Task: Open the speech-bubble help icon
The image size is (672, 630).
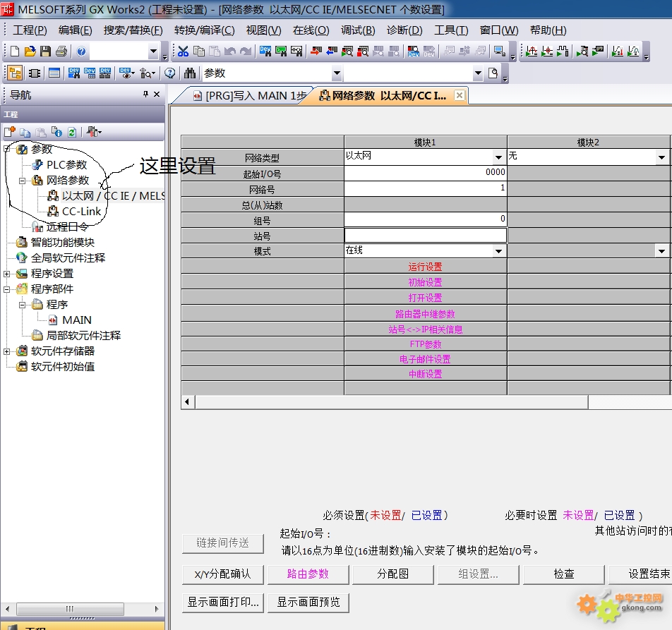Action: 169,73
